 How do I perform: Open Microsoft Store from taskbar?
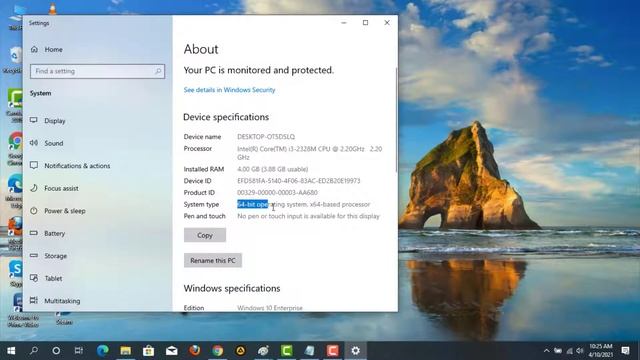(x=149, y=351)
